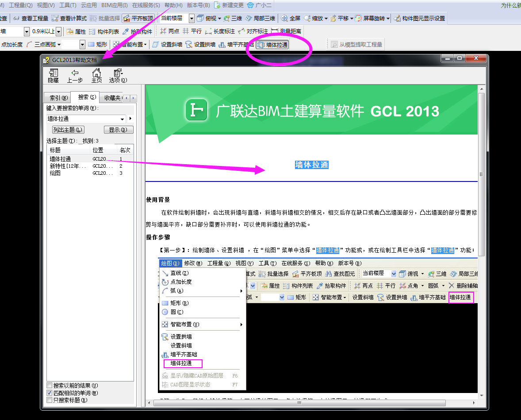Screen dimensions: 521x420
Task: Click 点加长度 drawing tool
Action: 11,45
